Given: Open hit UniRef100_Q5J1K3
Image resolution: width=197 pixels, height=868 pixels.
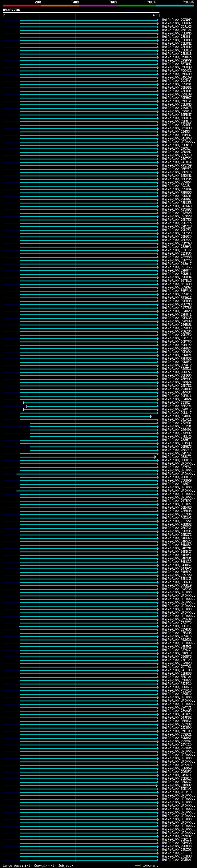Looking at the screenshot, I should tap(177, 26).
